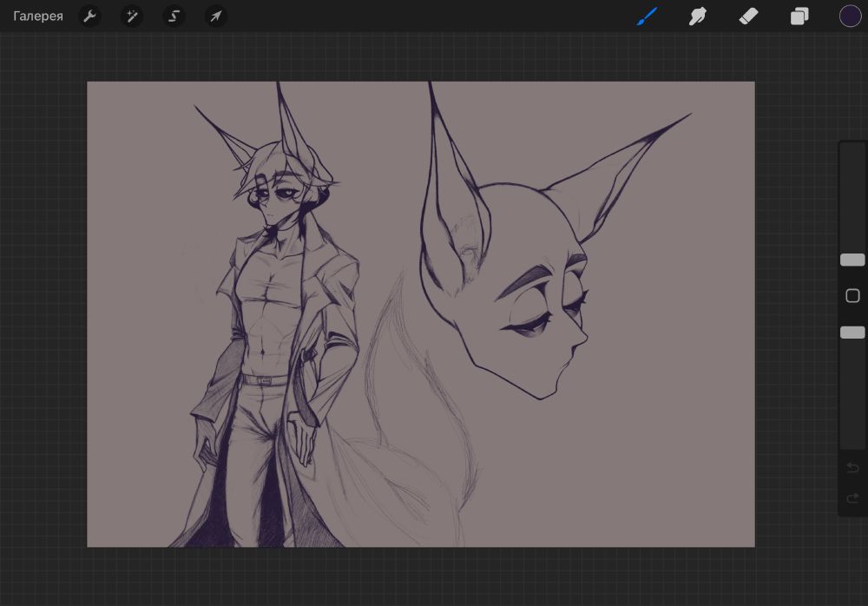Open the Actions wrench menu
This screenshot has height=606, width=868.
tap(89, 16)
